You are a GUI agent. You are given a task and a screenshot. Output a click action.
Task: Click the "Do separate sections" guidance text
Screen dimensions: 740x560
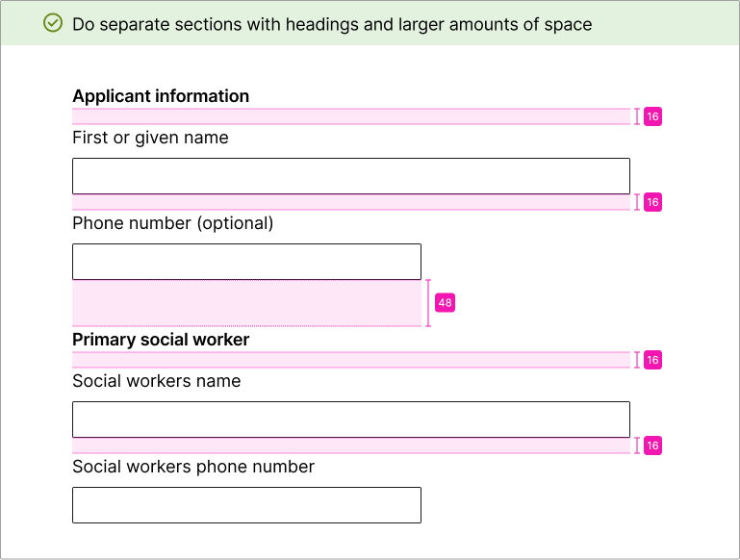coord(332,24)
